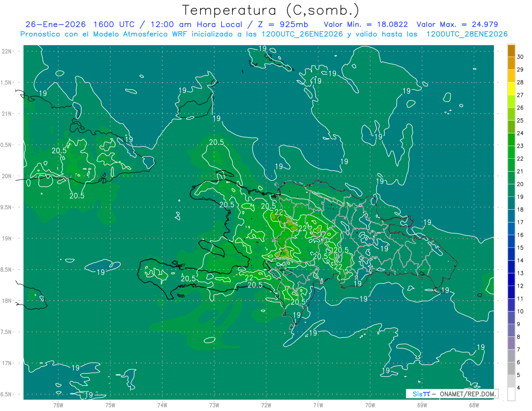Click the yellow colorbar band between 27 and 28
The height and width of the screenshot is (411, 532).
pos(511,89)
